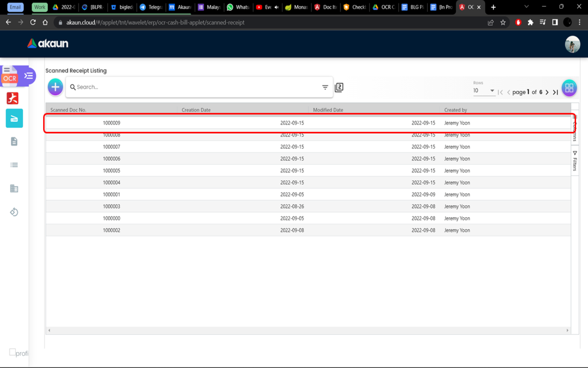Open the list lines sidebar icon
Image resolution: width=588 pixels, height=368 pixels.
14,165
